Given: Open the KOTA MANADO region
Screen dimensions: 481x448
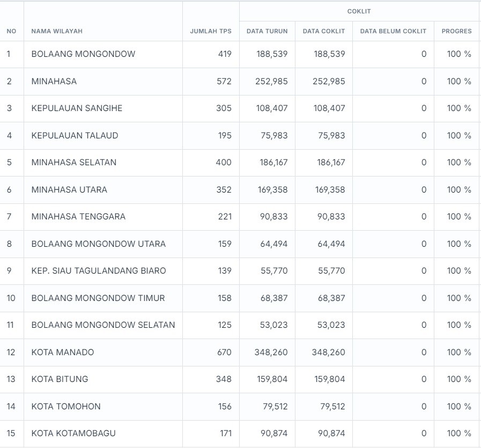Looking at the screenshot, I should (63, 352).
